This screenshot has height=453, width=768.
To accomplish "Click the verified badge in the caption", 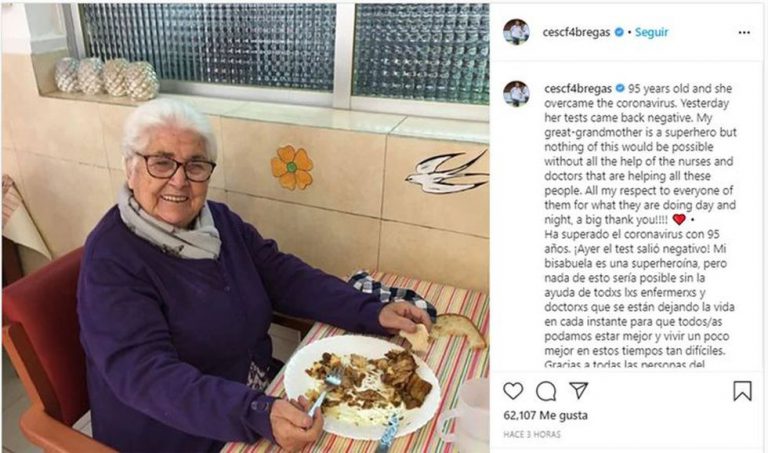I will pos(620,88).
